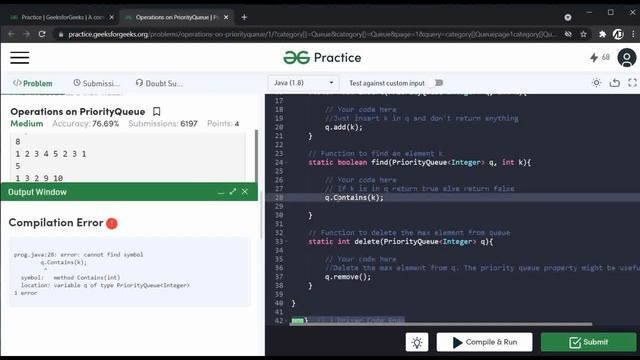This screenshot has width=640, height=360.
Task: Click the eye-slash icon in address bar
Action: pyautogui.click(x=568, y=34)
